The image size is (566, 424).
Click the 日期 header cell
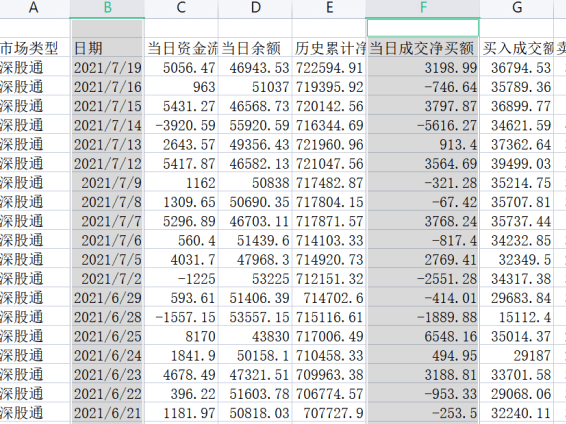[x=107, y=48]
